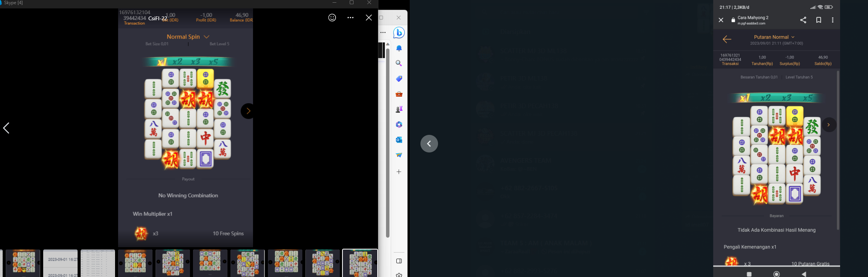This screenshot has height=277, width=868.
Task: Open the Search tool in Edge sidebar
Action: tap(399, 63)
